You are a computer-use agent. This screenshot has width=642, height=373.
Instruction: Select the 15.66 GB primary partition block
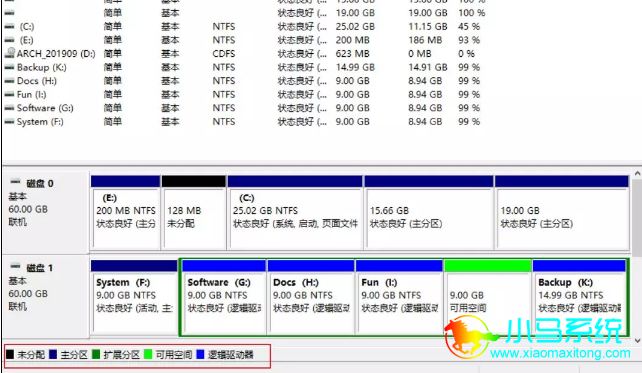coord(429,212)
